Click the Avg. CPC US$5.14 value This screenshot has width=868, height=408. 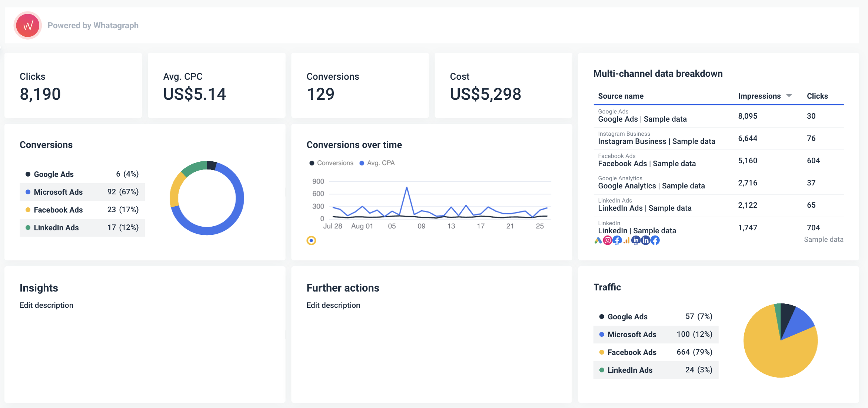(x=194, y=94)
